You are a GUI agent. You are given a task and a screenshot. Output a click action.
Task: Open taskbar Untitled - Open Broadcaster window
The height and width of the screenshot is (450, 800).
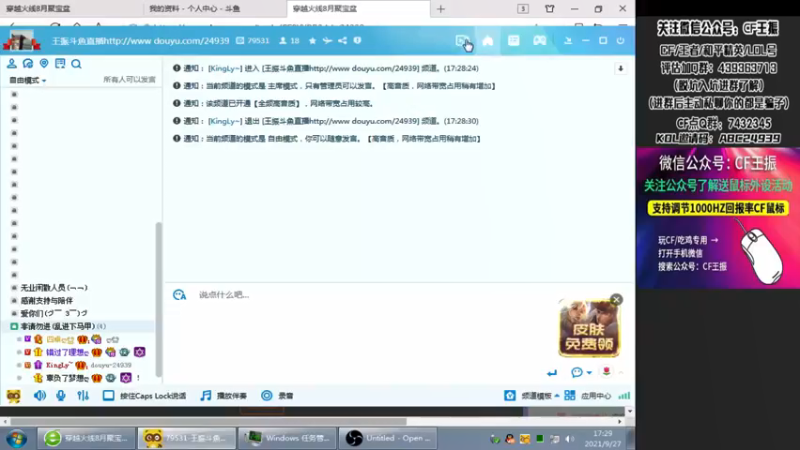click(x=388, y=439)
